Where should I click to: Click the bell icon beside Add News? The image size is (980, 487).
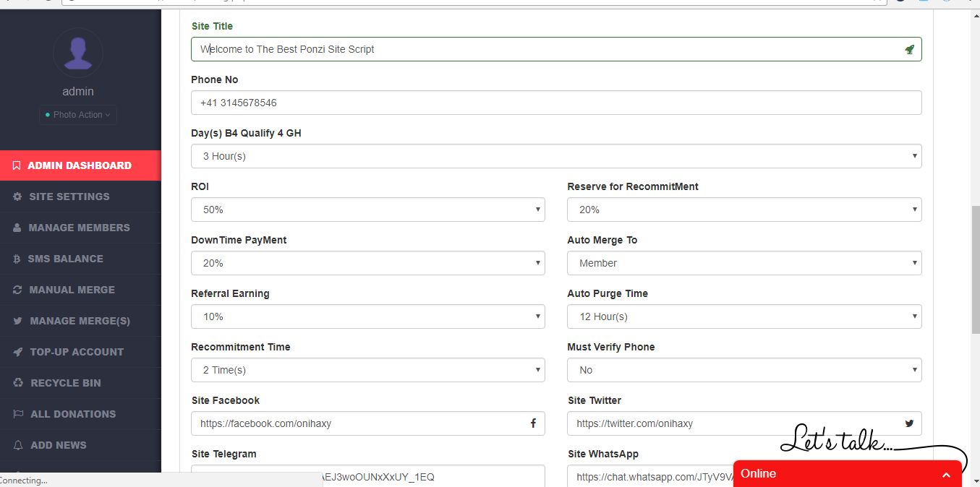(17, 445)
